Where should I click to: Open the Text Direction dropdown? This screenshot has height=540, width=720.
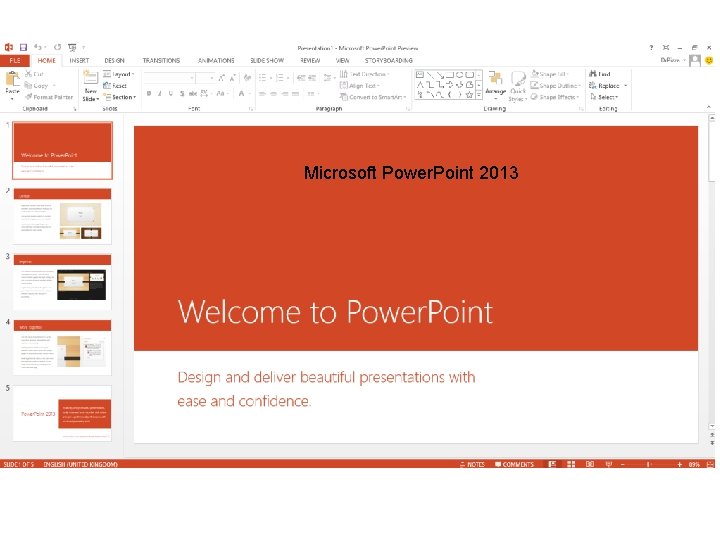coord(365,74)
